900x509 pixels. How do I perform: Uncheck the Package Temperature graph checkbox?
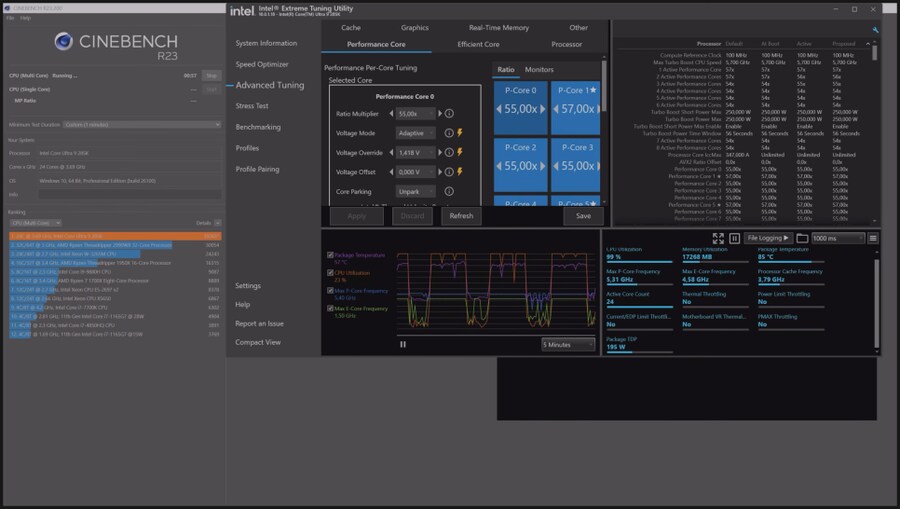[331, 255]
